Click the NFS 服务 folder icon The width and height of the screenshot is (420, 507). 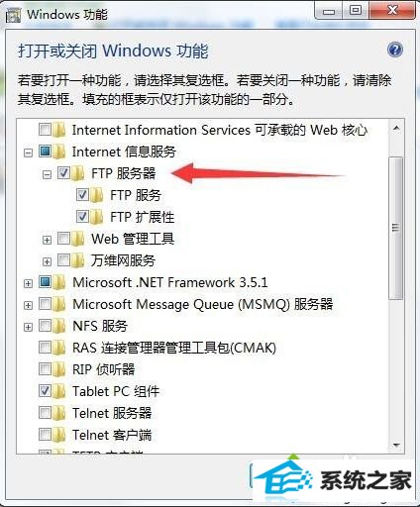click(59, 326)
